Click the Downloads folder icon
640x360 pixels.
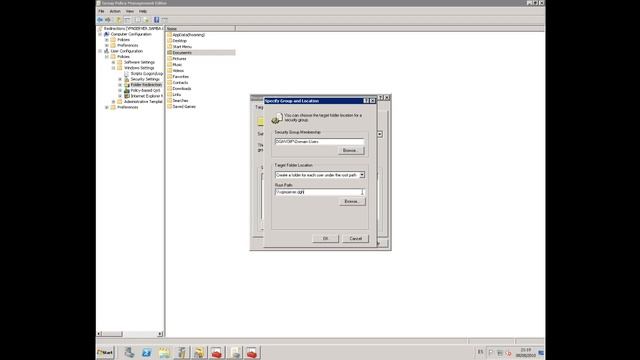tap(169, 89)
